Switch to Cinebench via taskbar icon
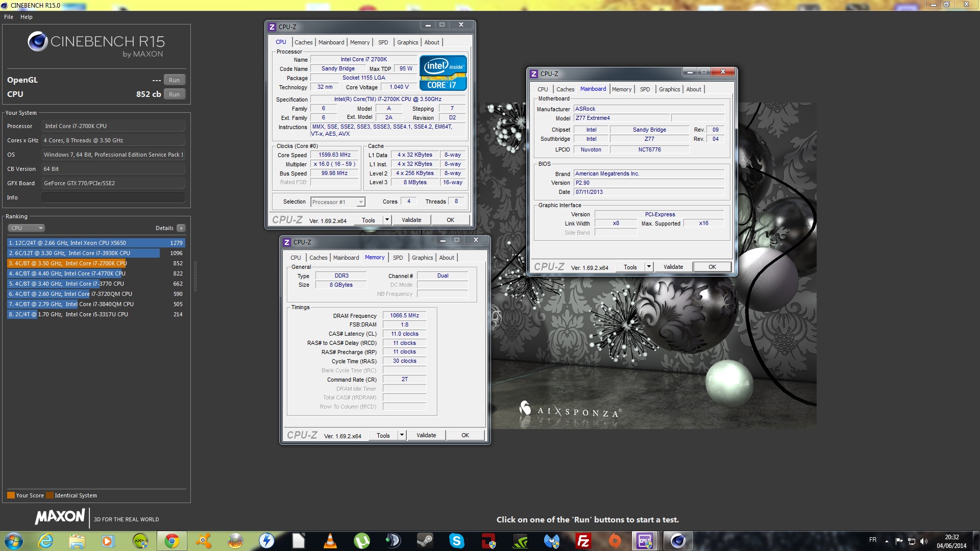 click(678, 541)
